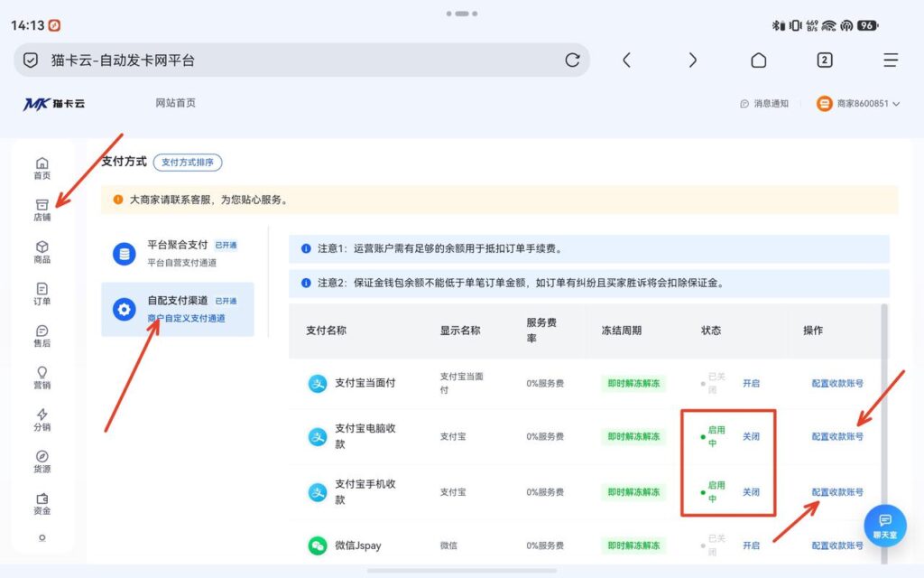This screenshot has width=924, height=578.
Task: Open the browser home page icon
Action: (758, 60)
